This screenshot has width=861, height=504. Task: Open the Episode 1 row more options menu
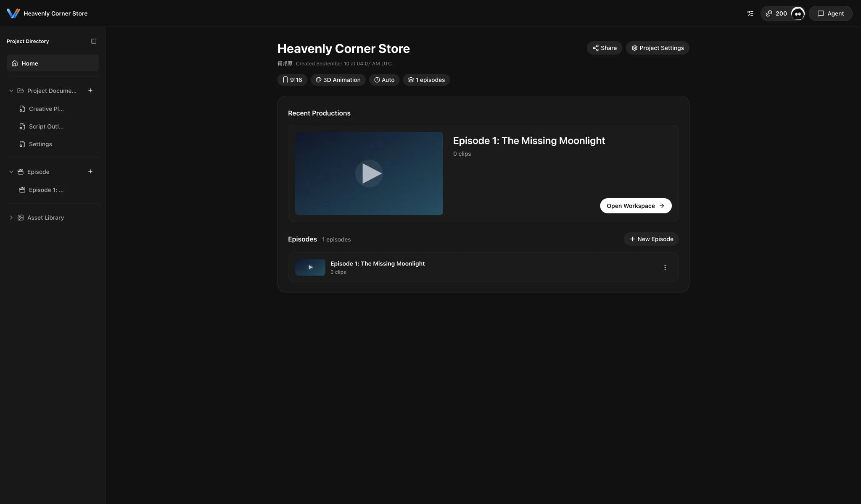[665, 267]
